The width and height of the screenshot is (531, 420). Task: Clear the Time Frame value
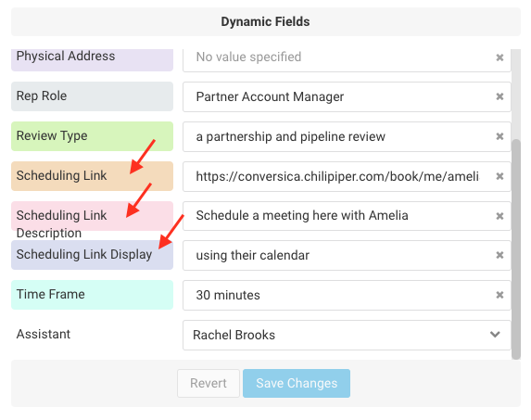(x=499, y=295)
